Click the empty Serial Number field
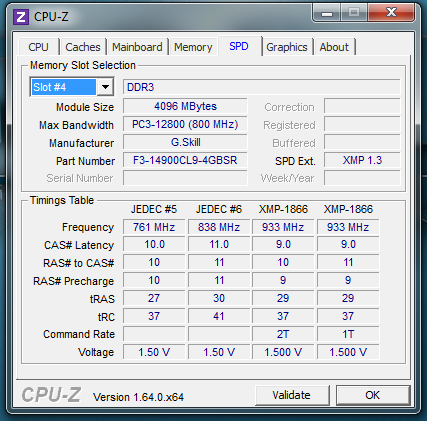Viewport: 427px width, 421px height. (185, 178)
